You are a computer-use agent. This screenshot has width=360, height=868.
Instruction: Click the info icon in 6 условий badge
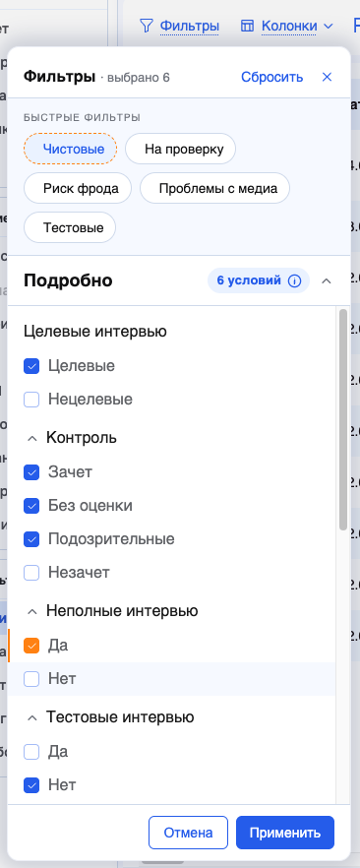coord(295,280)
